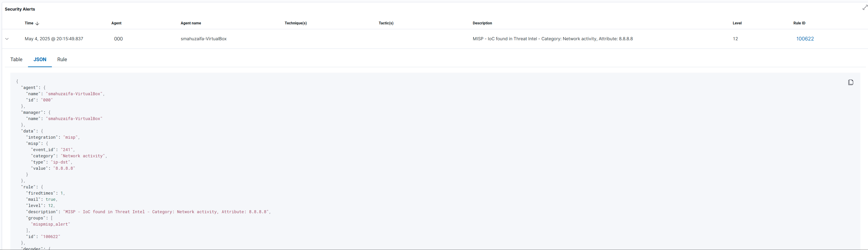
Task: Click the "rule" key in JSON
Action: click(x=28, y=187)
